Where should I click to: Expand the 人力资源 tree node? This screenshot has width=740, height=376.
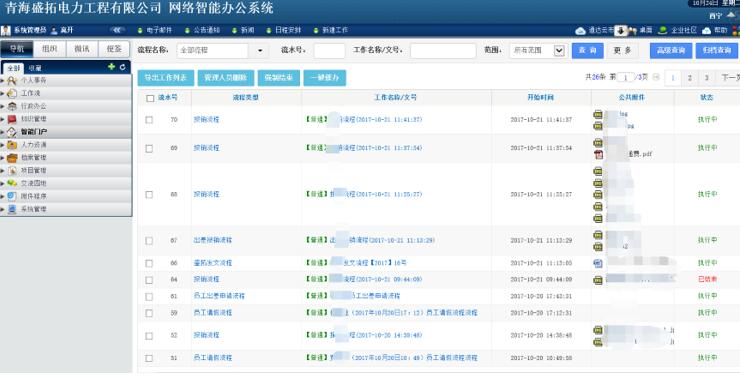coord(3,145)
